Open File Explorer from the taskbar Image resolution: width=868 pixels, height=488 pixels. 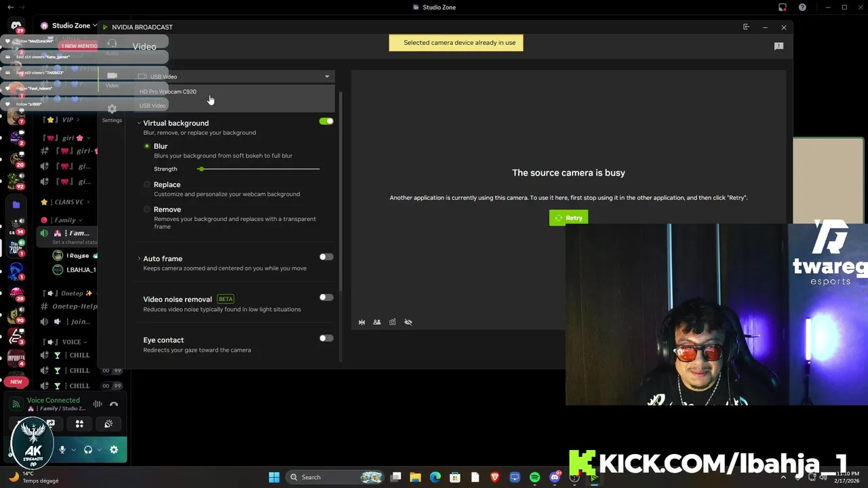coord(416,477)
